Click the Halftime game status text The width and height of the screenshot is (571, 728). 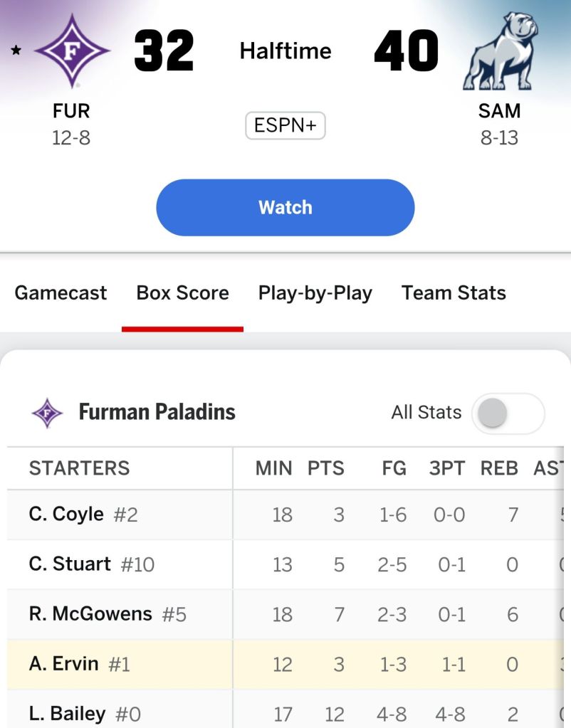285,51
